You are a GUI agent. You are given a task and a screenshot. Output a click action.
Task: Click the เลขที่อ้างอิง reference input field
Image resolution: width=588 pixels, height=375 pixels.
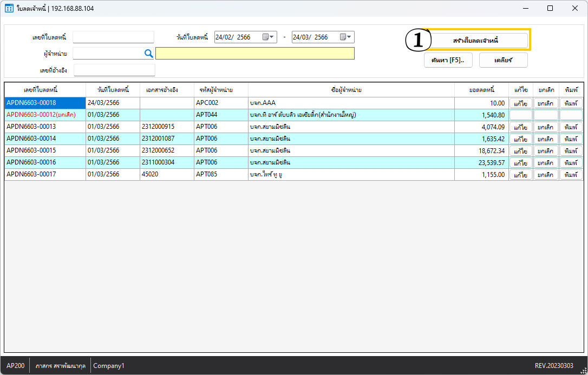(114, 70)
